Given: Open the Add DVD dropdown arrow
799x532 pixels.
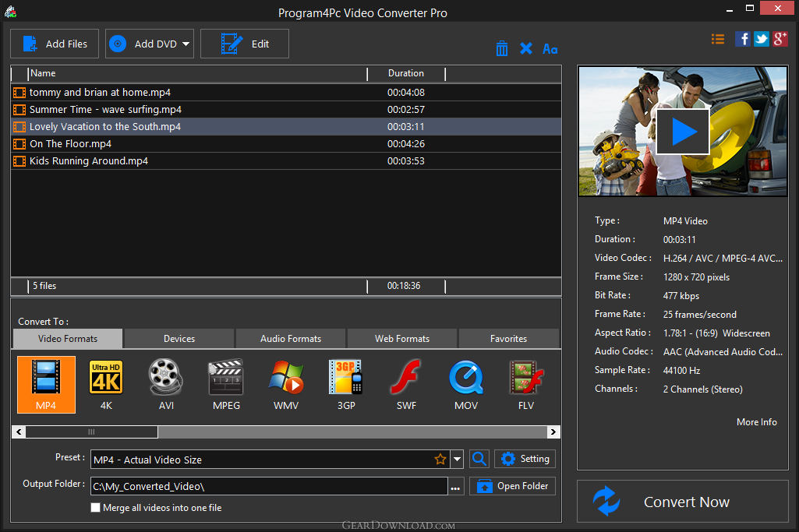Looking at the screenshot, I should click(x=186, y=44).
